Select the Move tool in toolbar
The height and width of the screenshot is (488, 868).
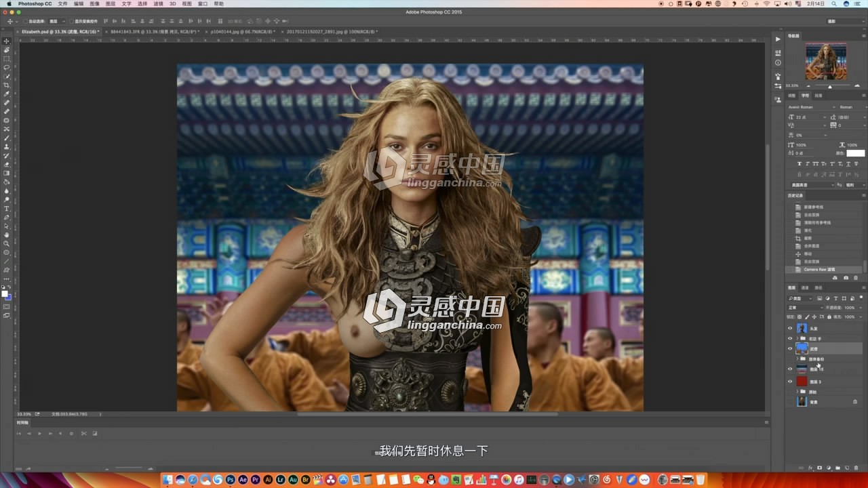[6, 41]
